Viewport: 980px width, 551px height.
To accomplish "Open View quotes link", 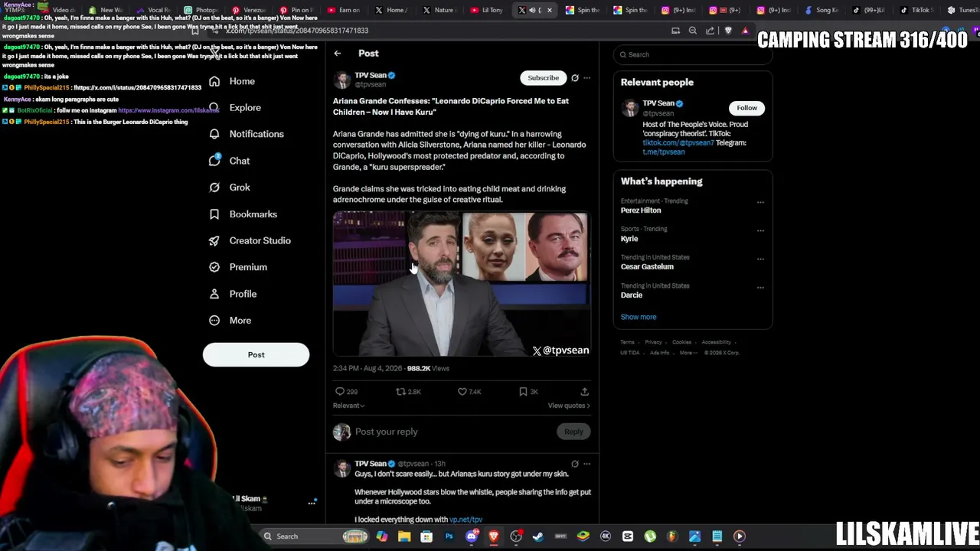I will (569, 406).
